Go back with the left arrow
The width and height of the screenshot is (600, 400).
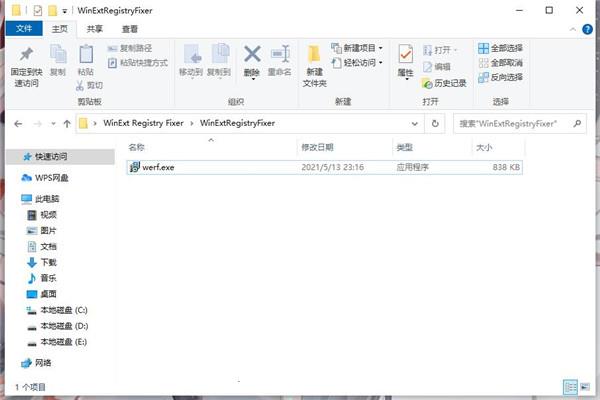click(x=18, y=124)
